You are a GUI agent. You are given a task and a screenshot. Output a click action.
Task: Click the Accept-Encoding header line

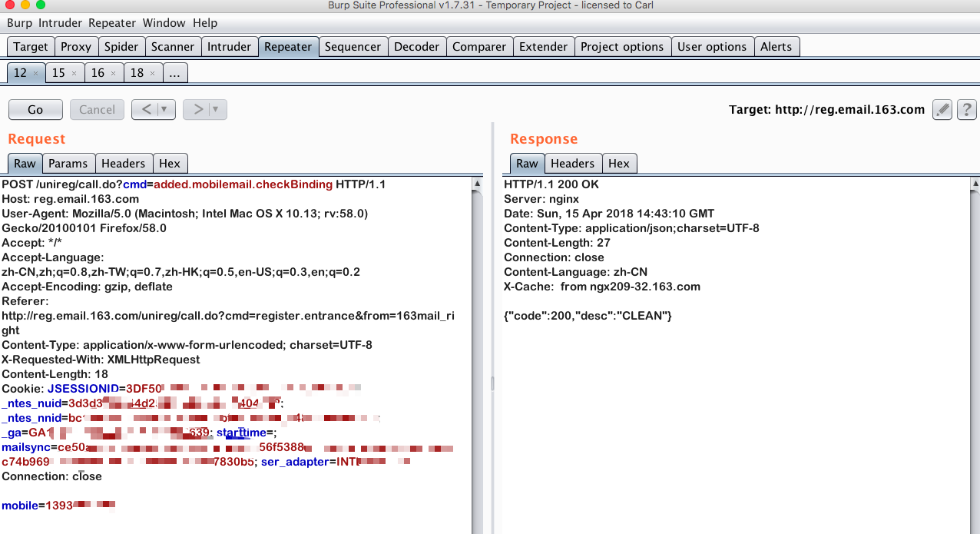coord(87,287)
